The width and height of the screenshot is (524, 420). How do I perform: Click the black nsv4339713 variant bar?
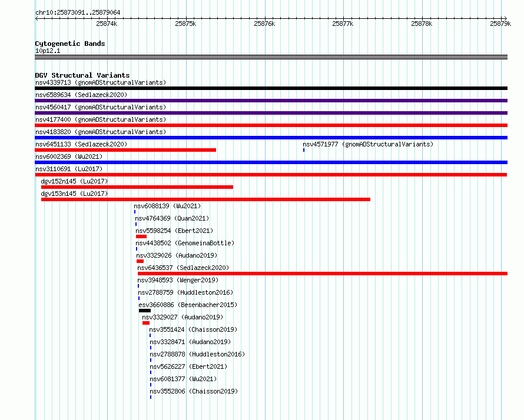coord(271,88)
